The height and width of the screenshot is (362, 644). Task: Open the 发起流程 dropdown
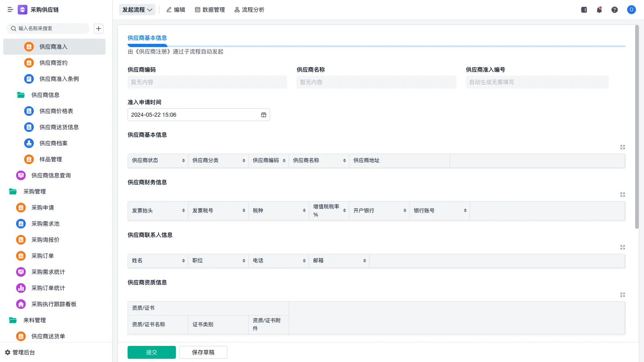137,10
